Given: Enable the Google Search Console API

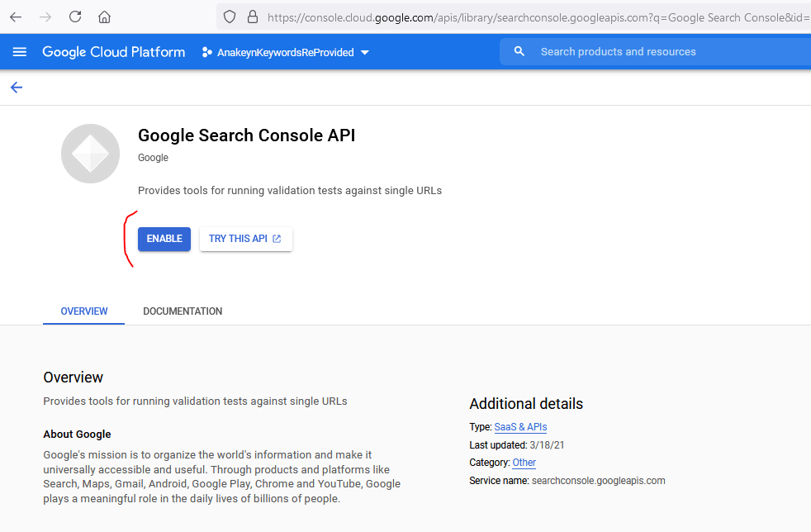Looking at the screenshot, I should click(x=164, y=239).
